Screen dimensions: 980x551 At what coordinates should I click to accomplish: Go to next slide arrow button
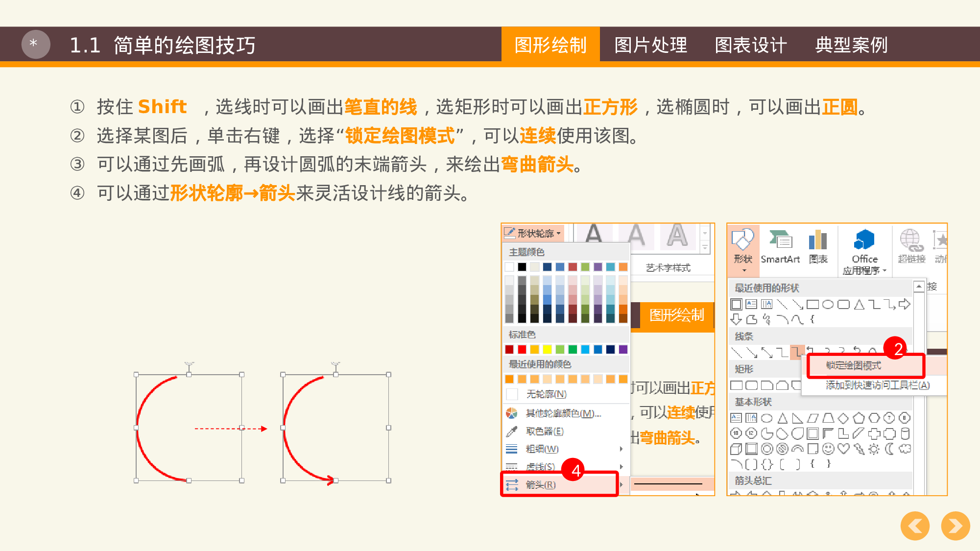point(955,526)
